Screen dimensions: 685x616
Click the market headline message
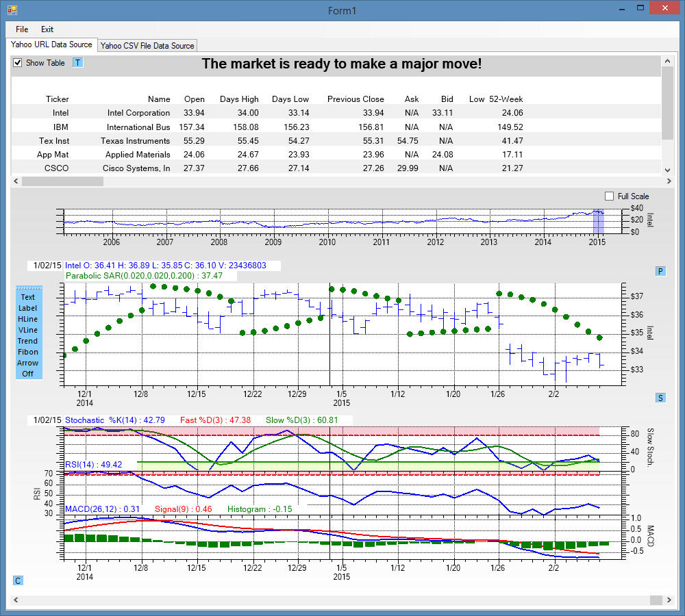point(342,64)
